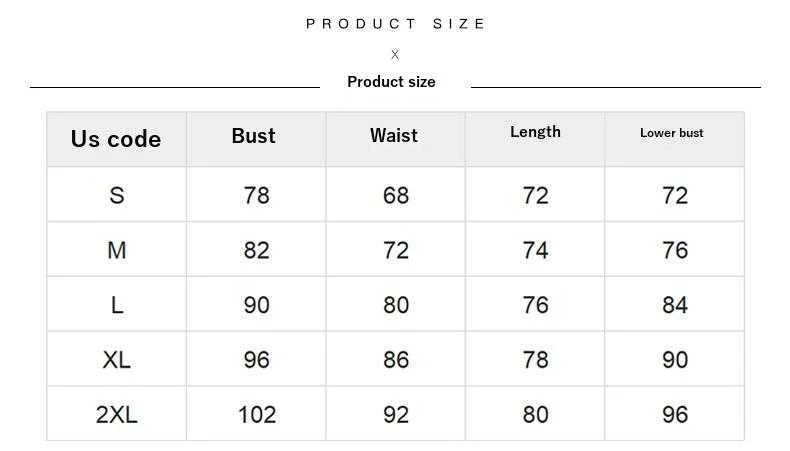The width and height of the screenshot is (790, 451).
Task: Select the lower bust value 84 for L
Action: point(675,305)
